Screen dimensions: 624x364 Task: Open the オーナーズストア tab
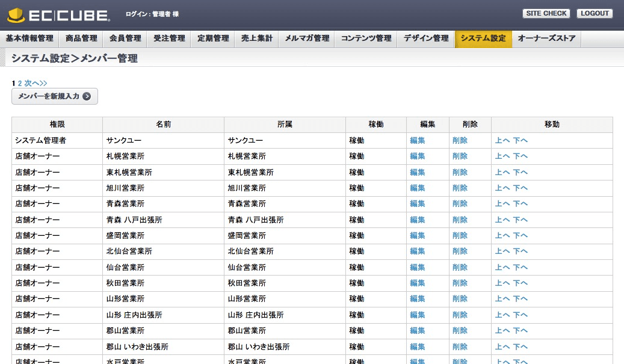546,39
